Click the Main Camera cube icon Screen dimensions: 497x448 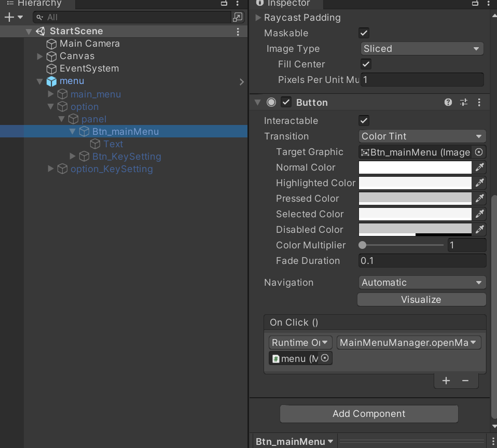click(x=51, y=44)
